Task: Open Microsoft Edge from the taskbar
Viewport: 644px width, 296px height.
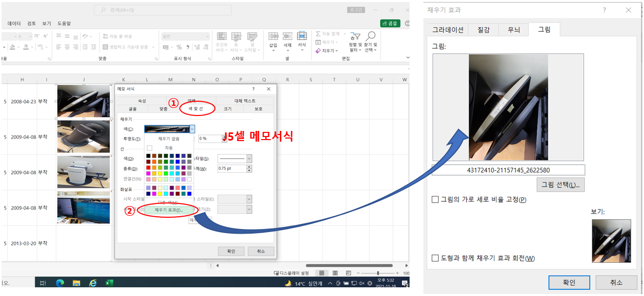Action: (x=59, y=283)
